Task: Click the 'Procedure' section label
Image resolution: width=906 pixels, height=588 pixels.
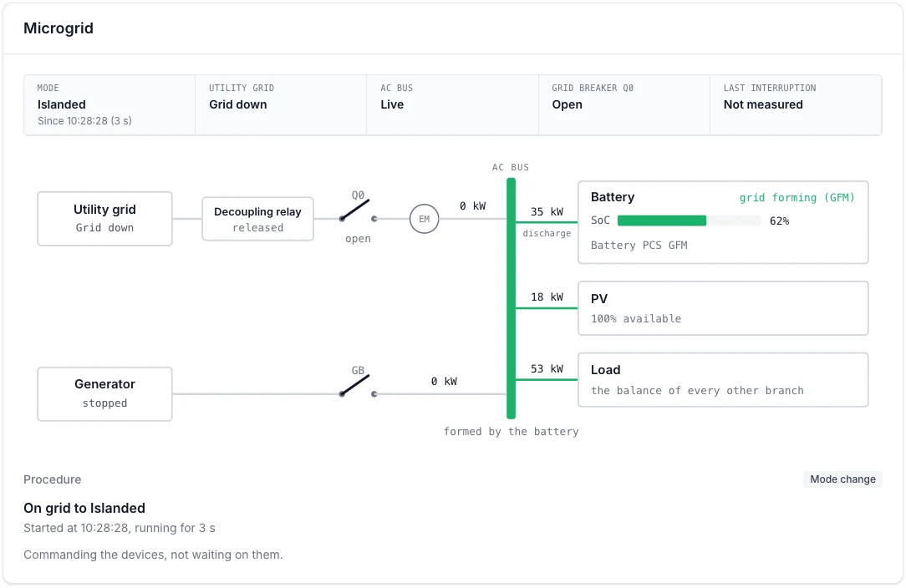Action: pos(53,479)
